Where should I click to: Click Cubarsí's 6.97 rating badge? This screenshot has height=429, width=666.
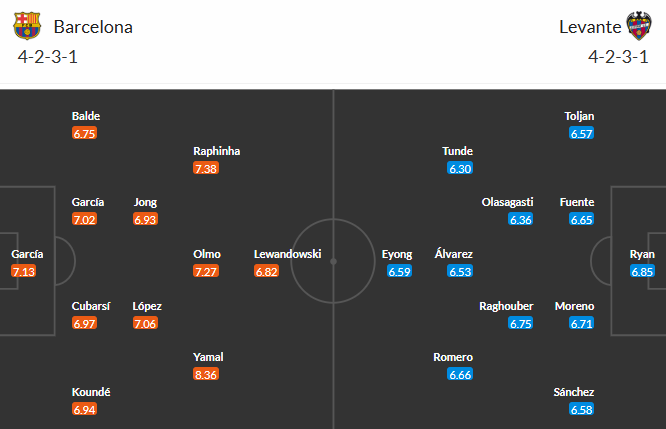point(85,324)
